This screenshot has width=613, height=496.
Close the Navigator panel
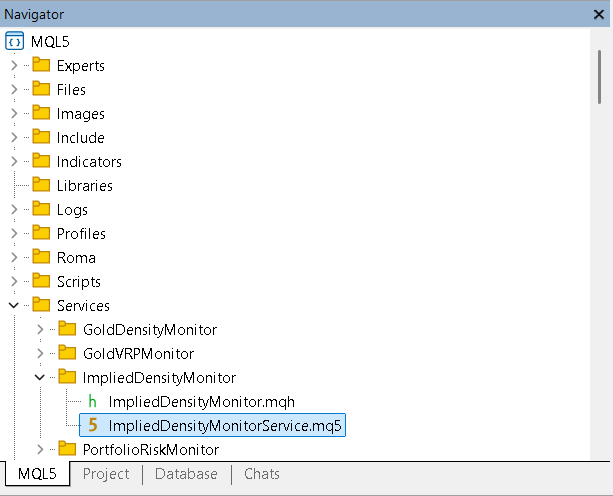[x=599, y=14]
